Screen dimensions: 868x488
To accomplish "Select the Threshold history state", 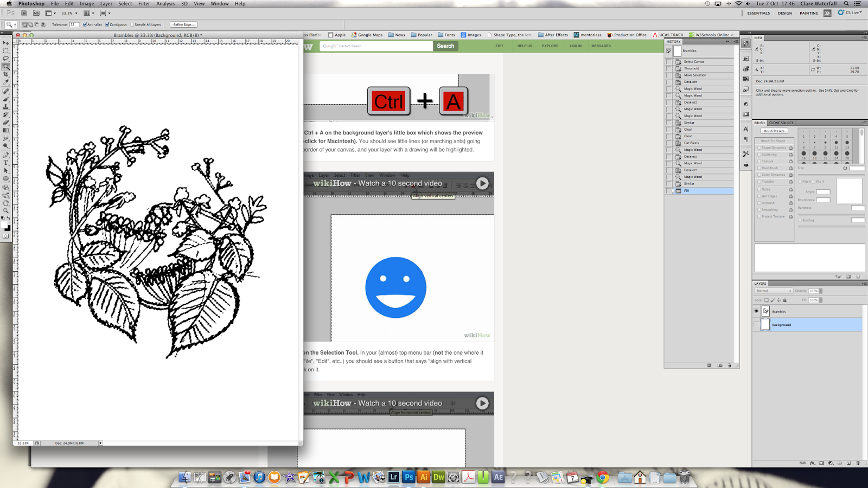I will click(700, 68).
